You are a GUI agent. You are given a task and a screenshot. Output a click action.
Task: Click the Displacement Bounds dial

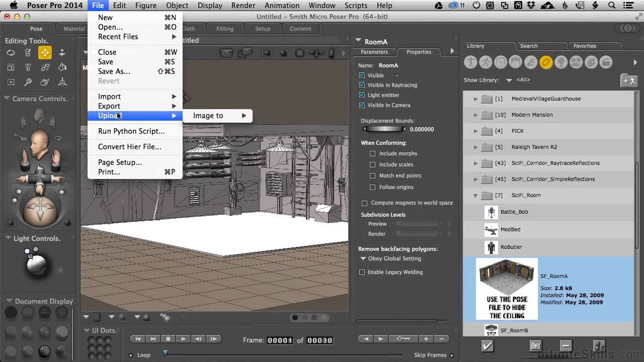pos(384,129)
